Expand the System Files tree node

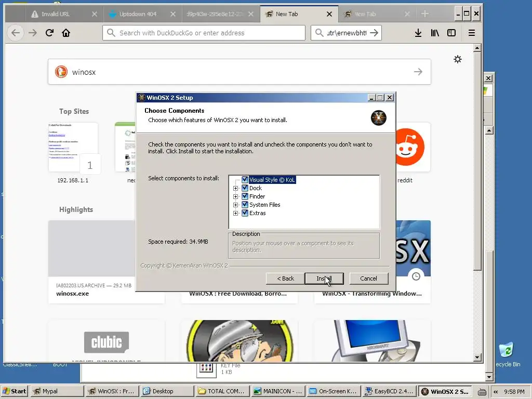(x=235, y=205)
